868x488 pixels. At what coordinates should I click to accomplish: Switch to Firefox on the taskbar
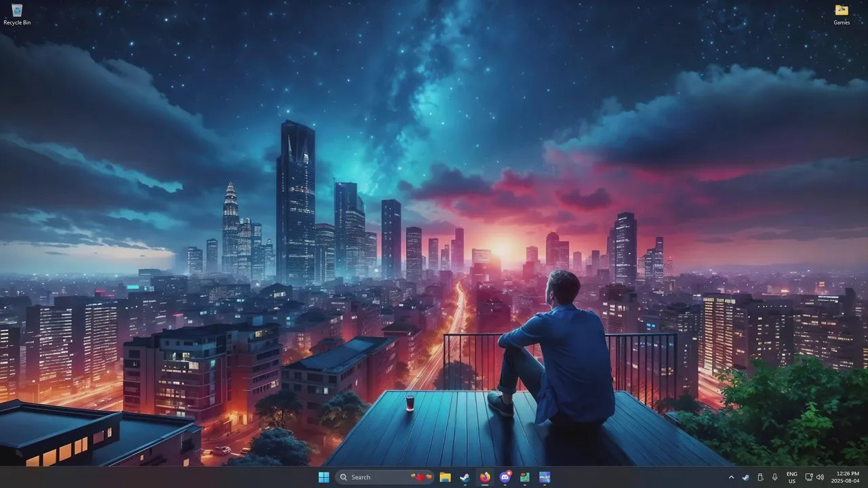[x=485, y=477]
